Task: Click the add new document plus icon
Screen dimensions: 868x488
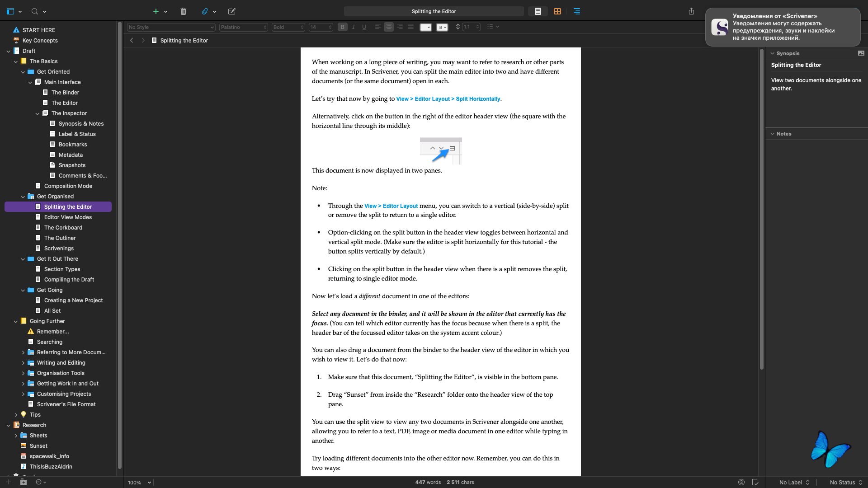Action: pyautogui.click(x=156, y=11)
